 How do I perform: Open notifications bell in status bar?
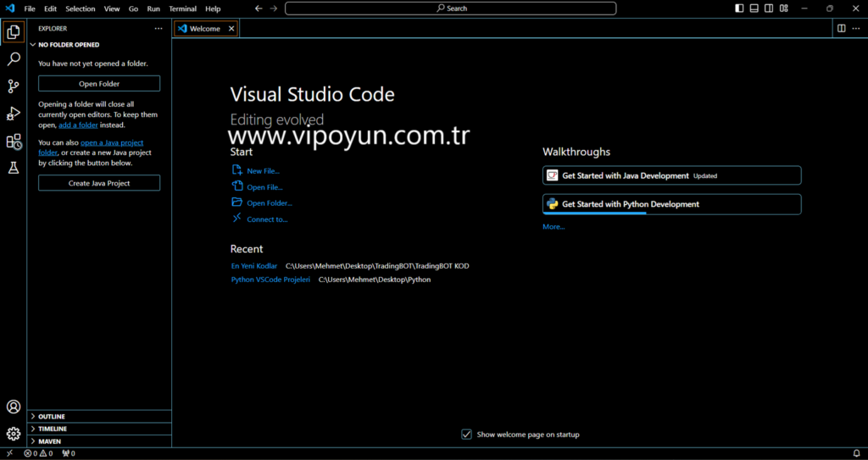coord(856,453)
